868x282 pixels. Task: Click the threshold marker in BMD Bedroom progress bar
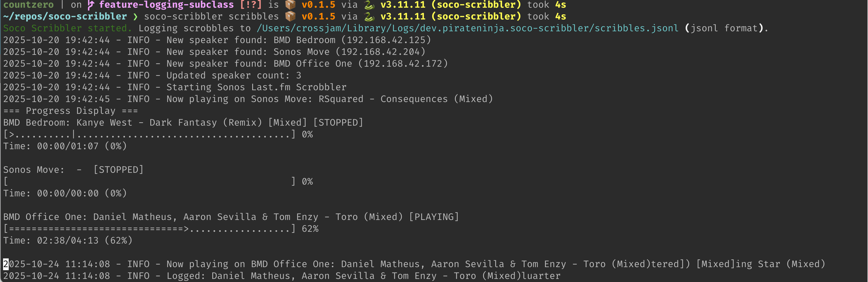[73, 135]
